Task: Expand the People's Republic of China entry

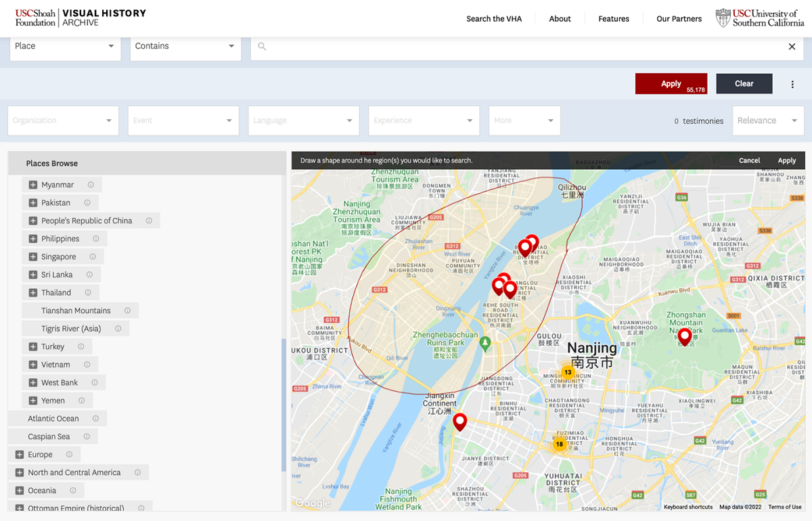Action: 33,220
